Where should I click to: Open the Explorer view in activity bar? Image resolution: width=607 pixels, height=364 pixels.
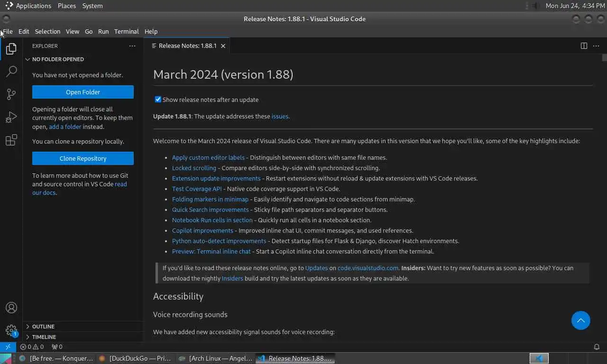click(11, 49)
